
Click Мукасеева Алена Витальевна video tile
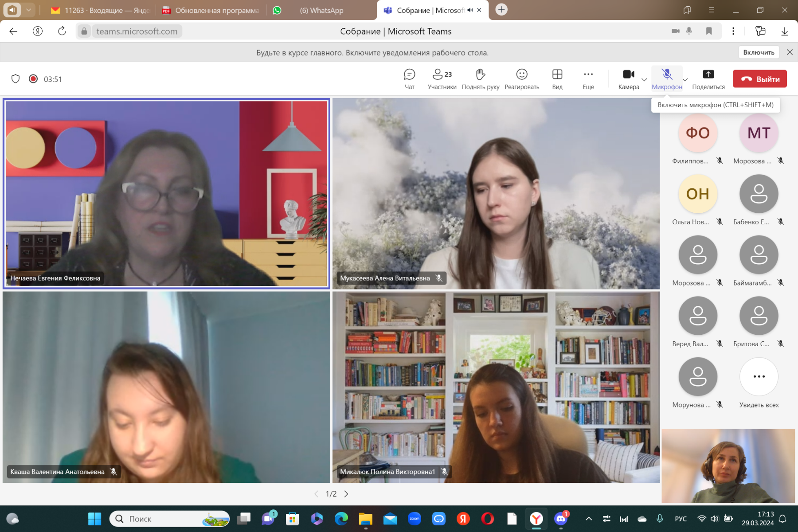click(x=496, y=194)
